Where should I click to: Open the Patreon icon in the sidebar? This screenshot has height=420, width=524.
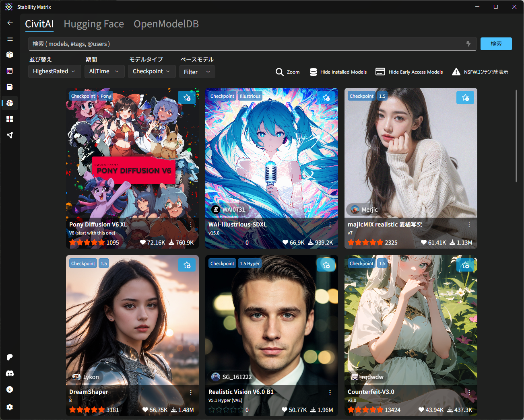tap(10, 357)
